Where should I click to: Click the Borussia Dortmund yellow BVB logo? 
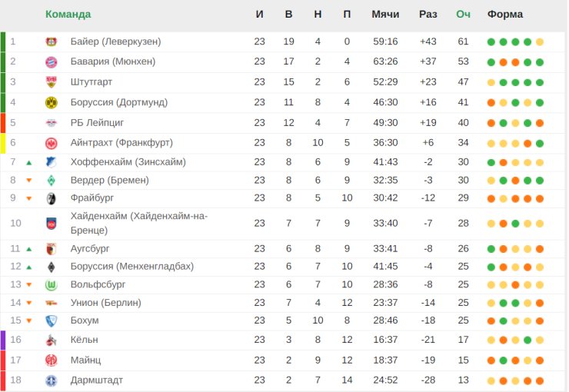click(x=52, y=103)
